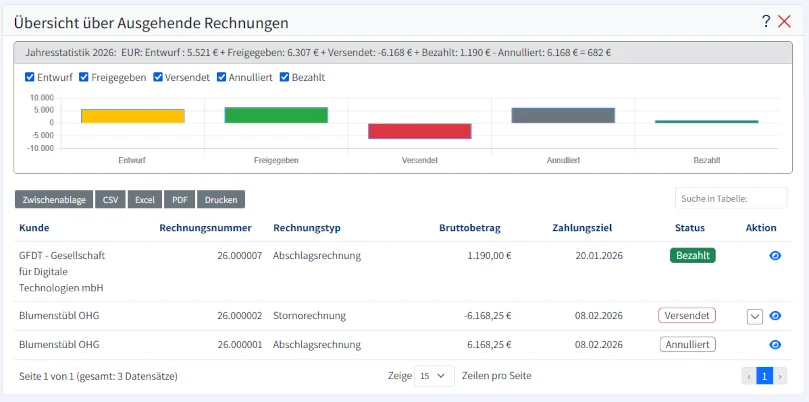Click the Seite 1 von 1 info text
Image resolution: width=809 pixels, height=402 pixels.
point(98,376)
